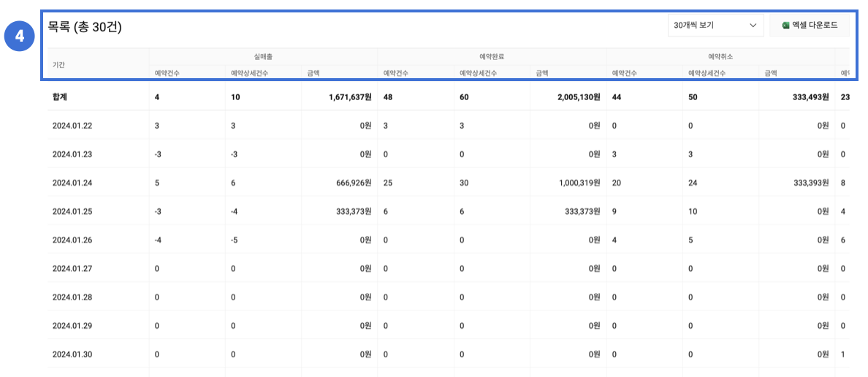
Task: Click the blue number 4 badge
Action: pos(20,37)
